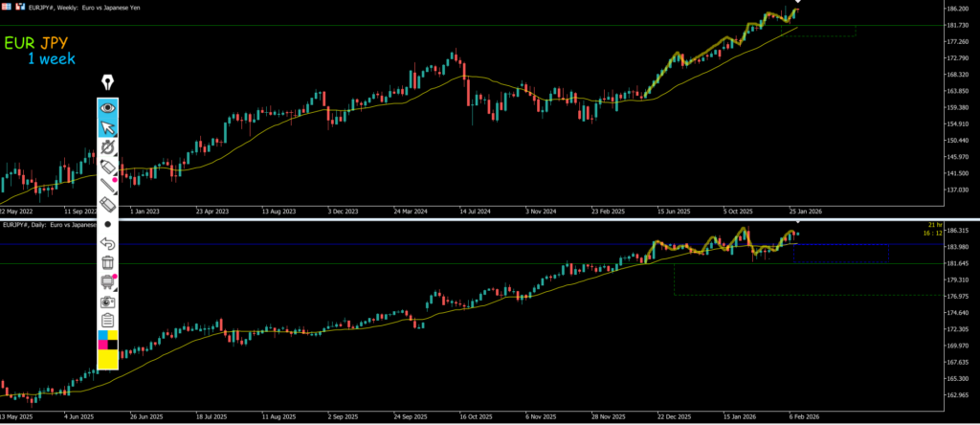Open the whiteboard screen tool

[108, 281]
